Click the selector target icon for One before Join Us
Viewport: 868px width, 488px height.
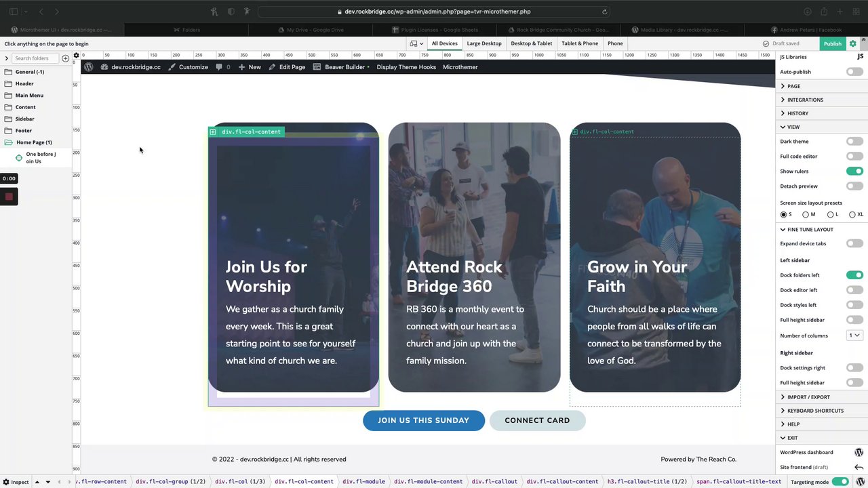19,157
